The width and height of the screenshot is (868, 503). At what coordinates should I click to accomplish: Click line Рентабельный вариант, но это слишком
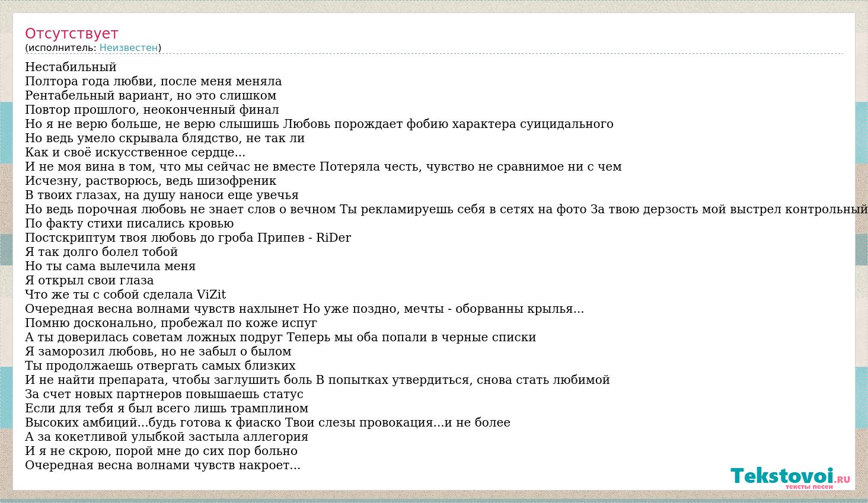coord(151,95)
